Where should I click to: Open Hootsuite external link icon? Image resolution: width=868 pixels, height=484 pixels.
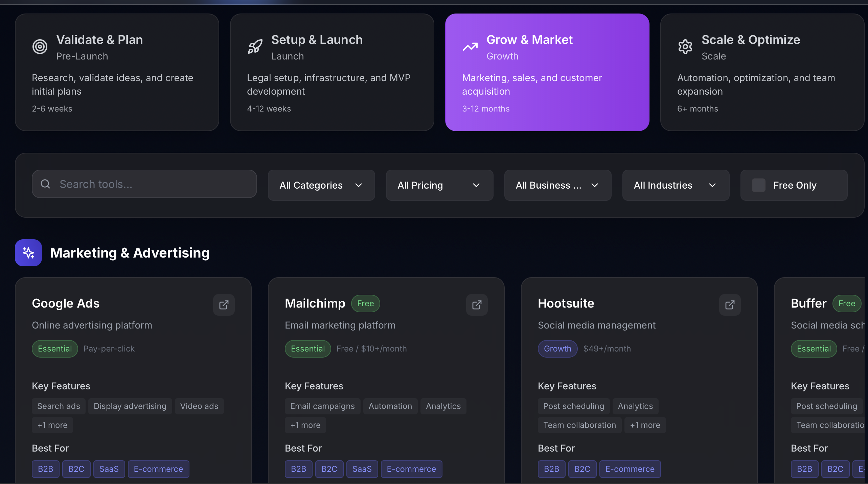730,305
